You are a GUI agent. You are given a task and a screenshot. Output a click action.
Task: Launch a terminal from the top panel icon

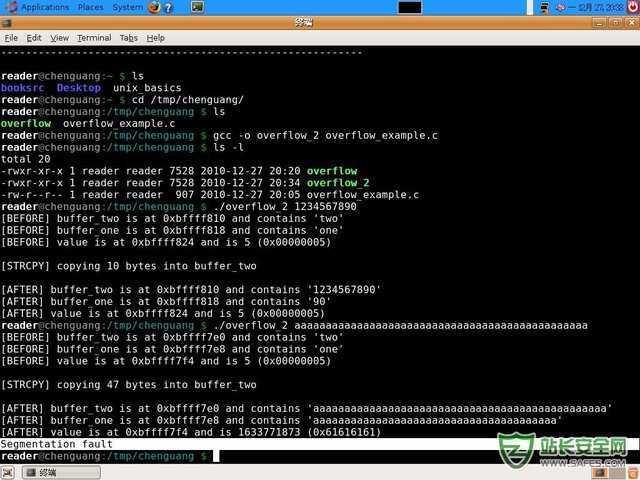[197, 7]
